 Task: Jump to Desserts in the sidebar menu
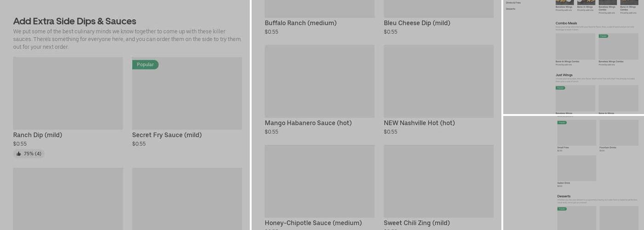[511, 9]
